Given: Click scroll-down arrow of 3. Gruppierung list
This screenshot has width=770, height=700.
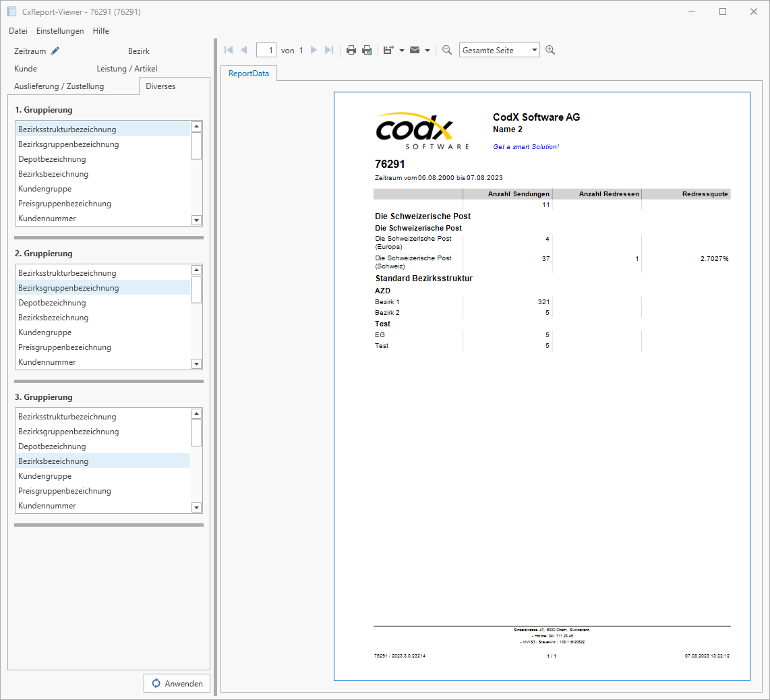Looking at the screenshot, I should [196, 507].
